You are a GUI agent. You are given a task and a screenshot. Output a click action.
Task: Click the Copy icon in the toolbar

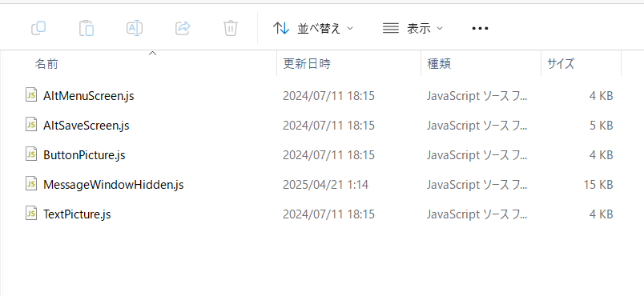tap(38, 28)
